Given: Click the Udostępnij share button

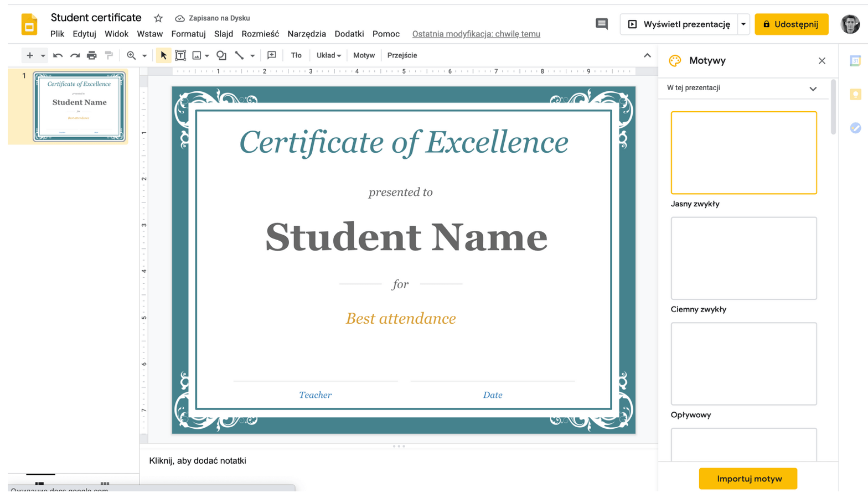Looking at the screenshot, I should click(x=791, y=24).
